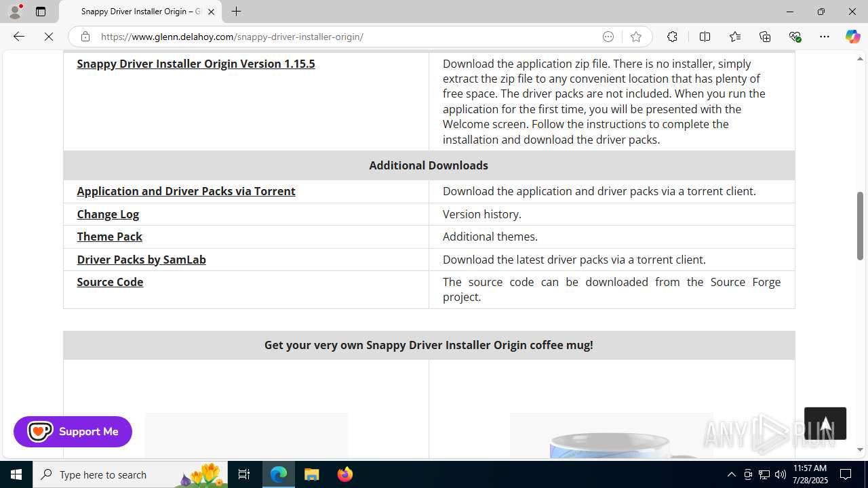Open the volume control tray icon
Screen dimensions: 868x488
point(781,474)
